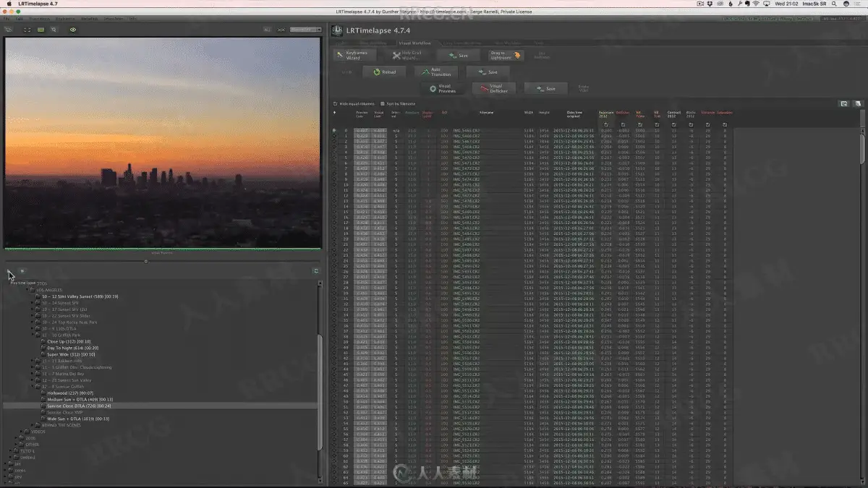Click the fullscreen preview icon
This screenshot has height=488, width=868.
(27, 30)
